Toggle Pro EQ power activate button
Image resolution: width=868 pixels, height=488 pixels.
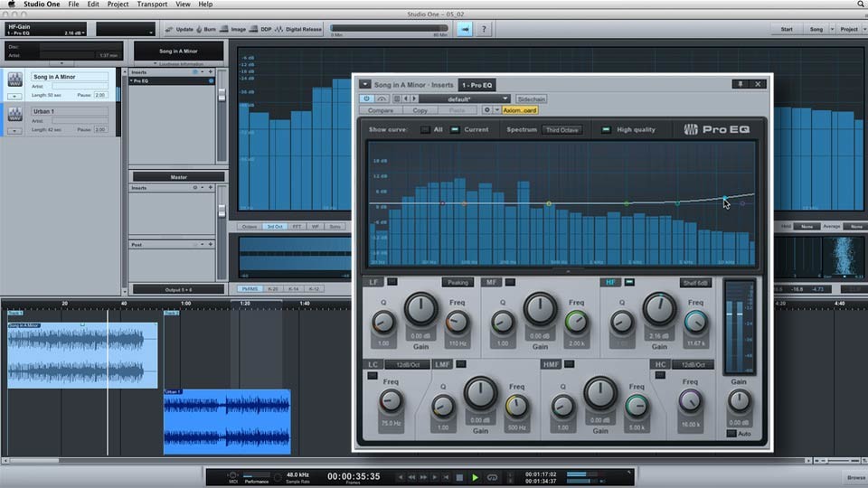tap(366, 99)
